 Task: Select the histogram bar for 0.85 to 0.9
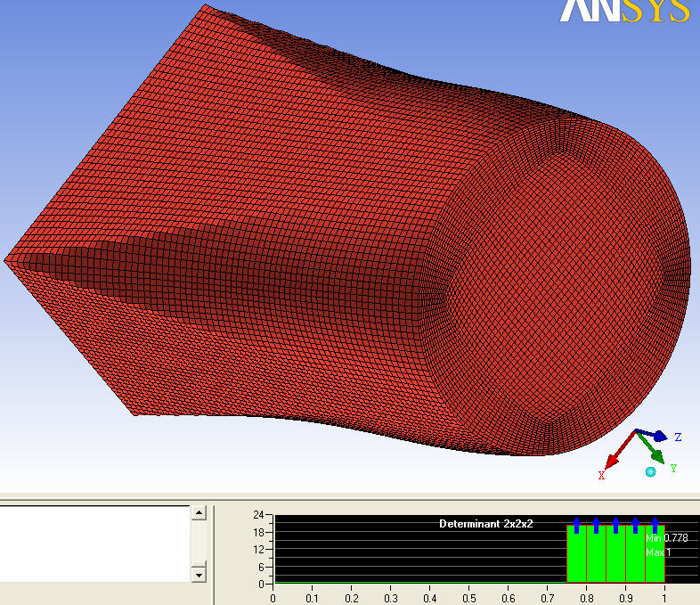tap(615, 557)
